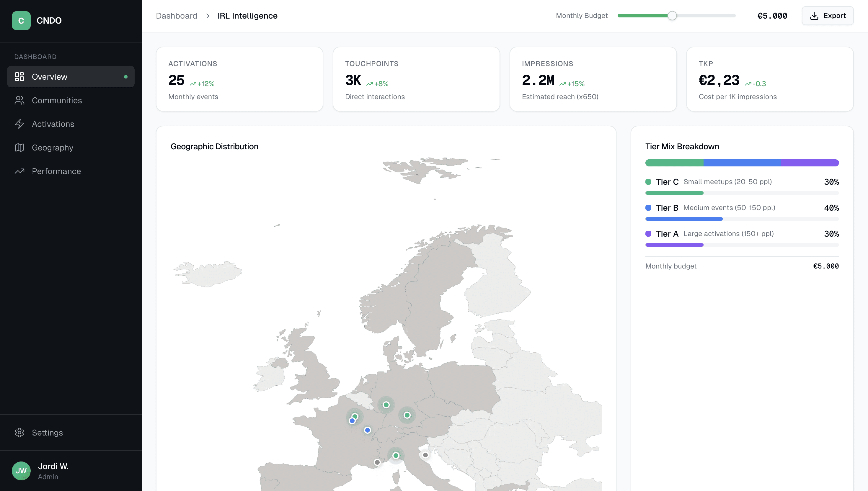Screen dimensions: 868x491
Task: Click the JW user avatar
Action: tap(21, 471)
